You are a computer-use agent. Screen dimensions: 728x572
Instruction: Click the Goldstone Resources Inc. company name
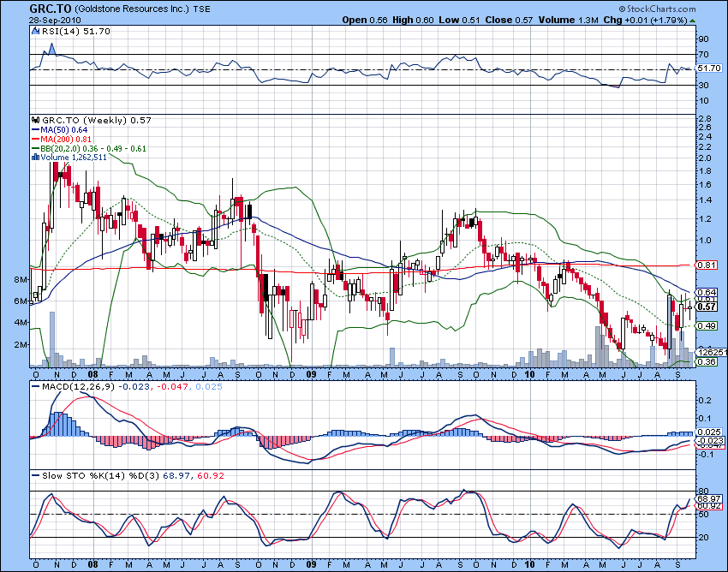point(132,9)
